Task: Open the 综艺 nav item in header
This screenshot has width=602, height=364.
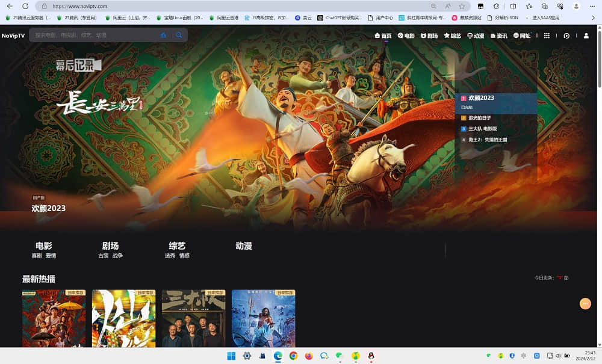Action: pos(452,35)
